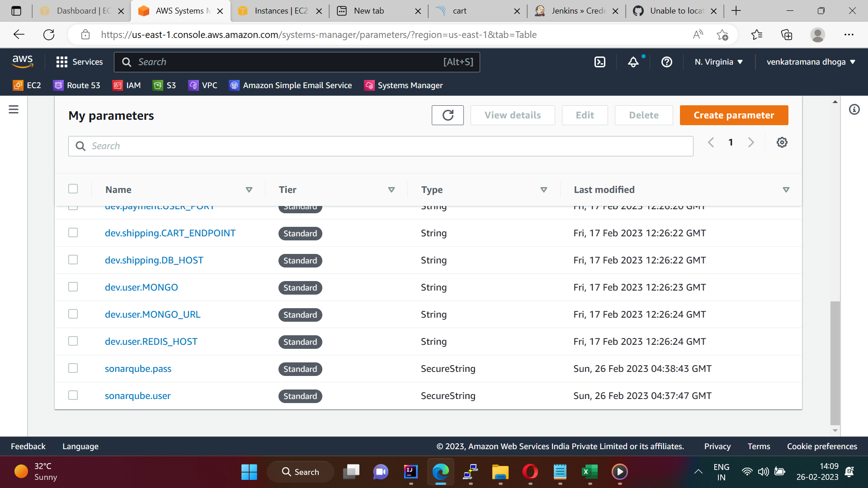The width and height of the screenshot is (868, 488).
Task: Open the table settings gear icon
Action: (782, 142)
